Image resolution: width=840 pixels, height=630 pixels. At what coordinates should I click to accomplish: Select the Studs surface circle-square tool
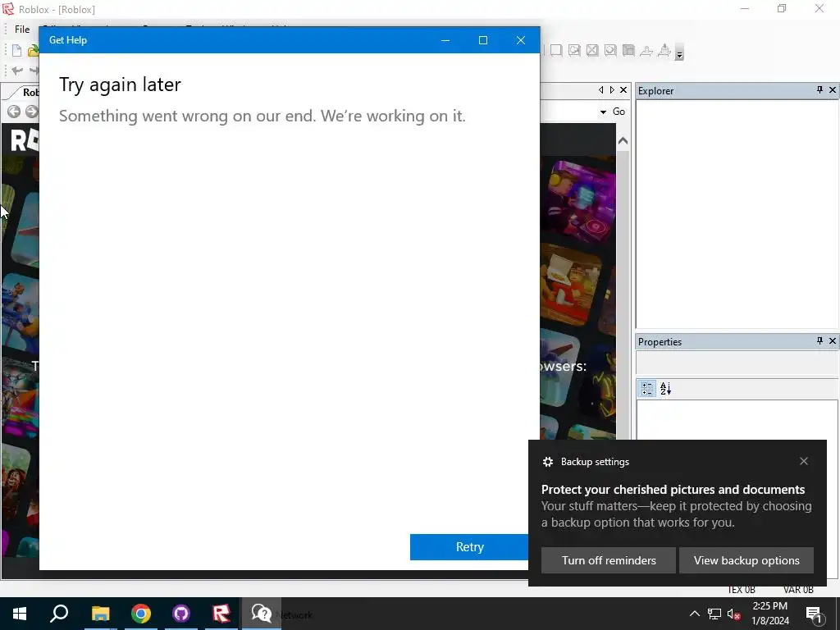point(610,51)
